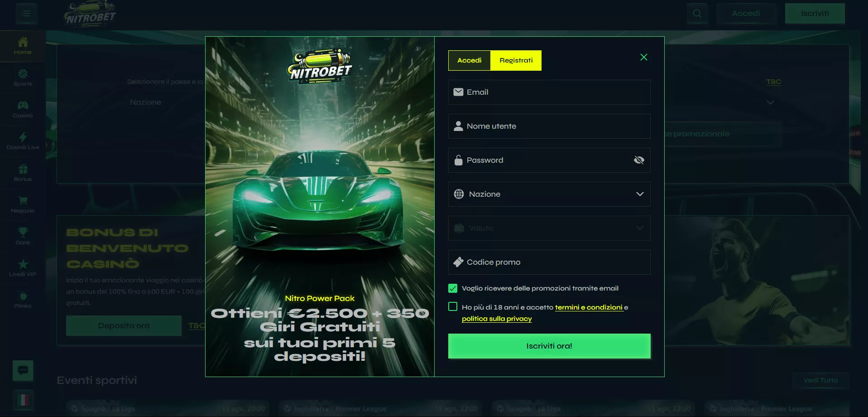Close the registration dialog with the X

coord(644,57)
